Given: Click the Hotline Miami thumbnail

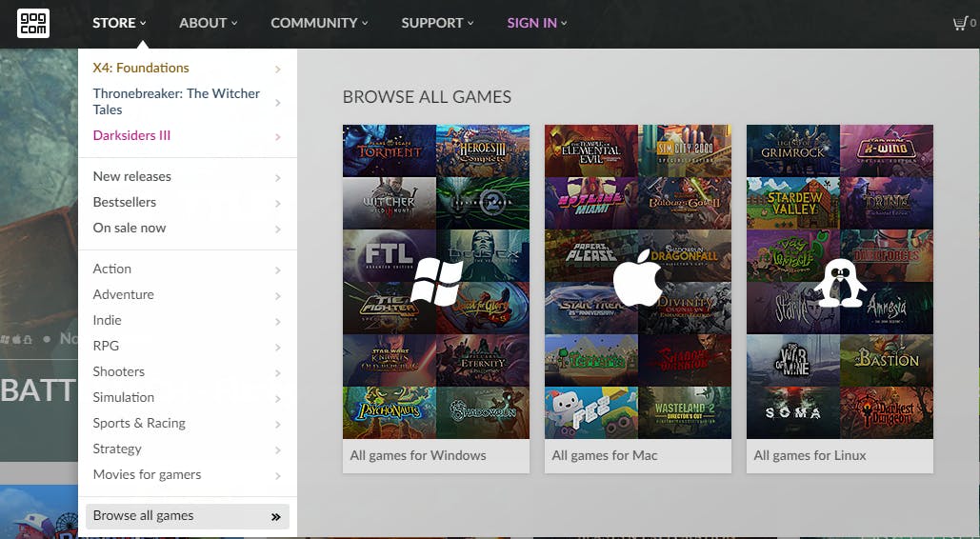Looking at the screenshot, I should (x=591, y=203).
